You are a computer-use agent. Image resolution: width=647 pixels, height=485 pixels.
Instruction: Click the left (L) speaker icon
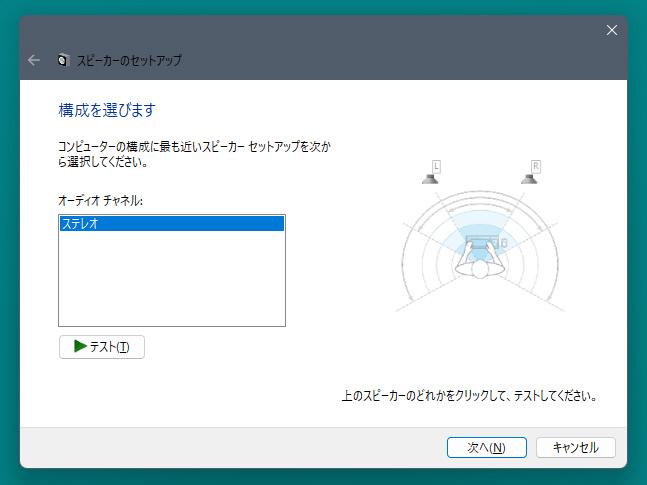click(x=430, y=179)
